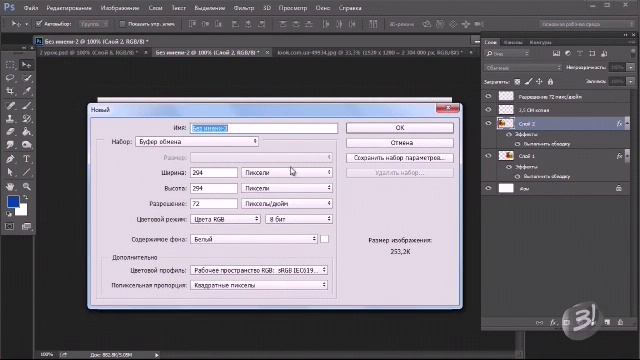Image resolution: width=640 pixels, height=360 pixels.
Task: Open the Набор preset dropdown
Action: pyautogui.click(x=197, y=142)
